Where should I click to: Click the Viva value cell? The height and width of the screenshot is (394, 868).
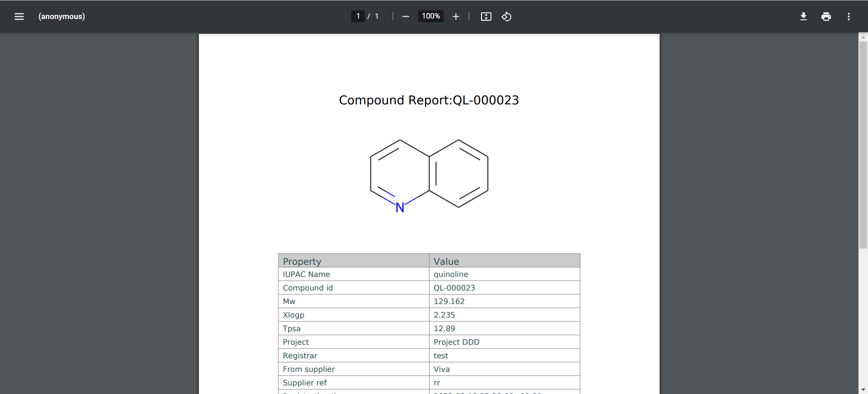click(x=505, y=369)
